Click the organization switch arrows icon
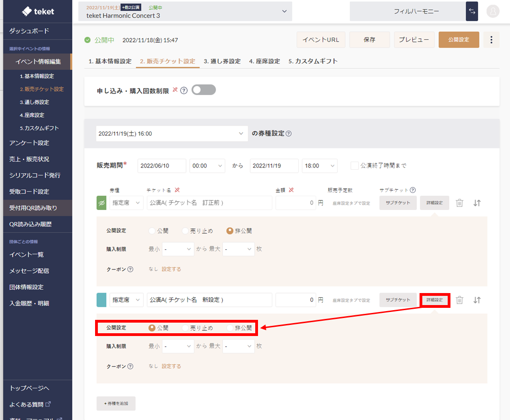510x420 pixels. coord(472,12)
